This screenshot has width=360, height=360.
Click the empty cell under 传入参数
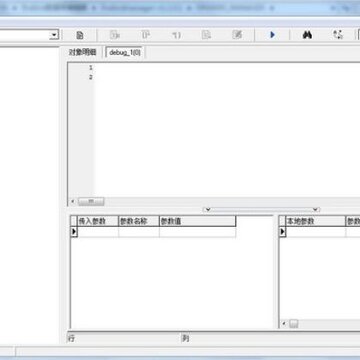98,232
